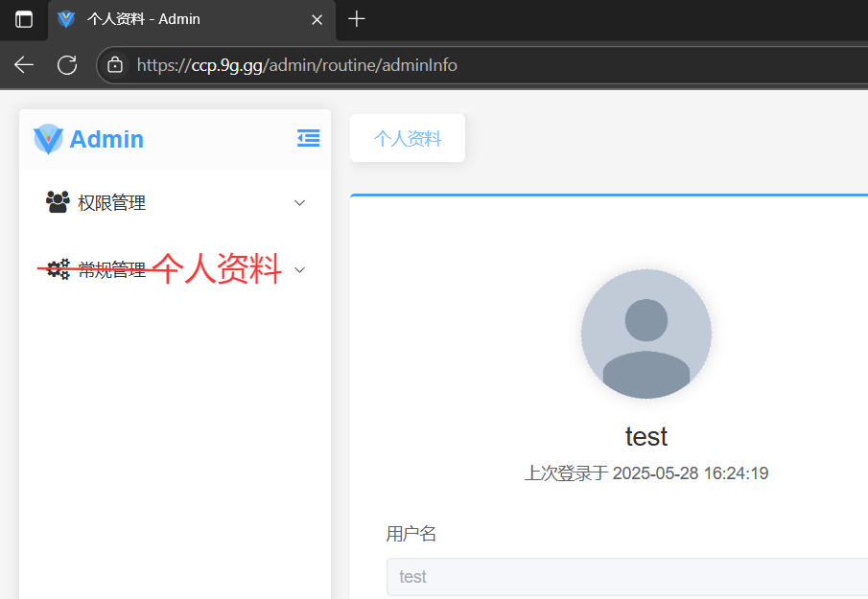Expand the 常规管理 menu chevron
The image size is (868, 599).
[299, 270]
